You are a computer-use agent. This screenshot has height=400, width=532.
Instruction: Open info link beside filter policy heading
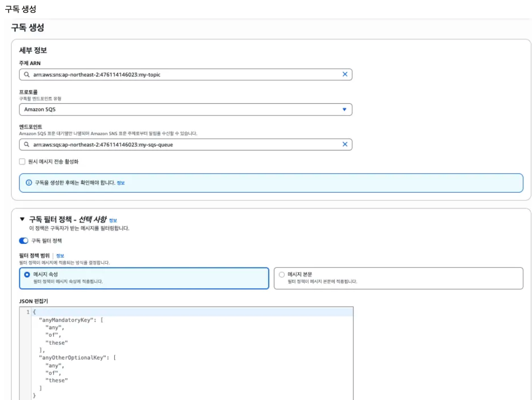coord(113,220)
